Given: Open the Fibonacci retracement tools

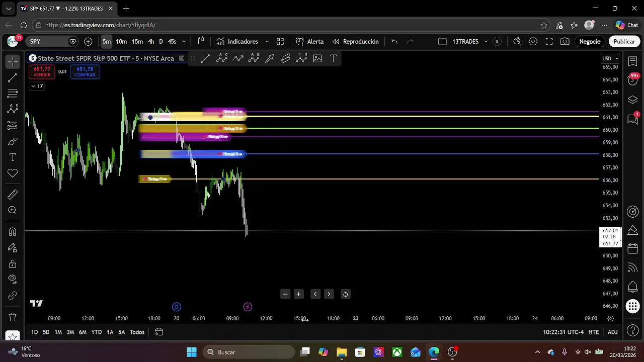Looking at the screenshot, I should click(x=13, y=93).
